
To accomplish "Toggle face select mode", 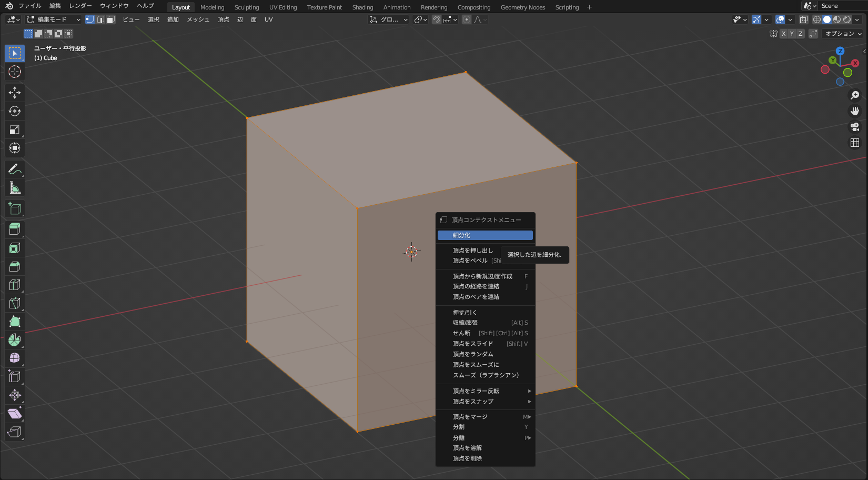I will [x=109, y=19].
